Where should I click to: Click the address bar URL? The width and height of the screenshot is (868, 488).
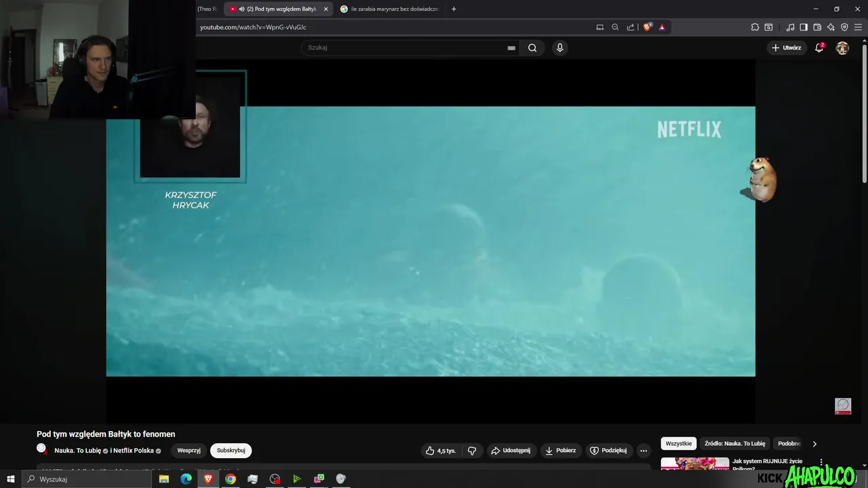(x=253, y=27)
